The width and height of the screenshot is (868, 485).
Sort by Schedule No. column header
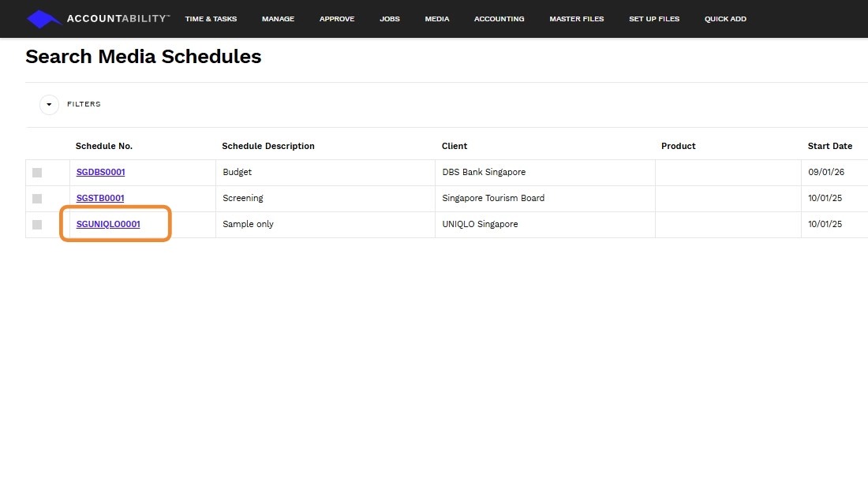[x=104, y=146]
